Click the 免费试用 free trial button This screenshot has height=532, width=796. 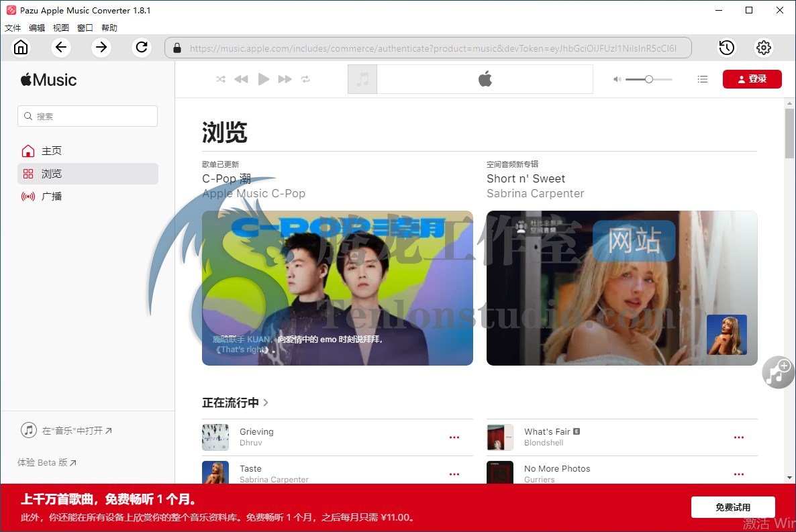click(x=733, y=507)
